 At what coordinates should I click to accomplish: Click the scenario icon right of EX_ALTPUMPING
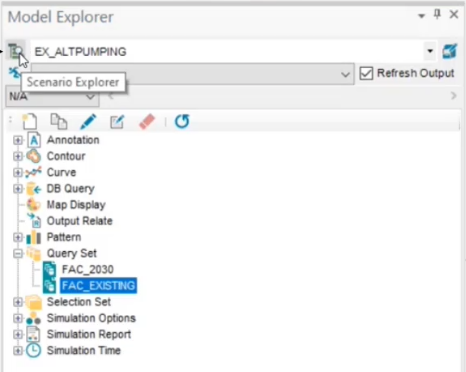click(449, 52)
